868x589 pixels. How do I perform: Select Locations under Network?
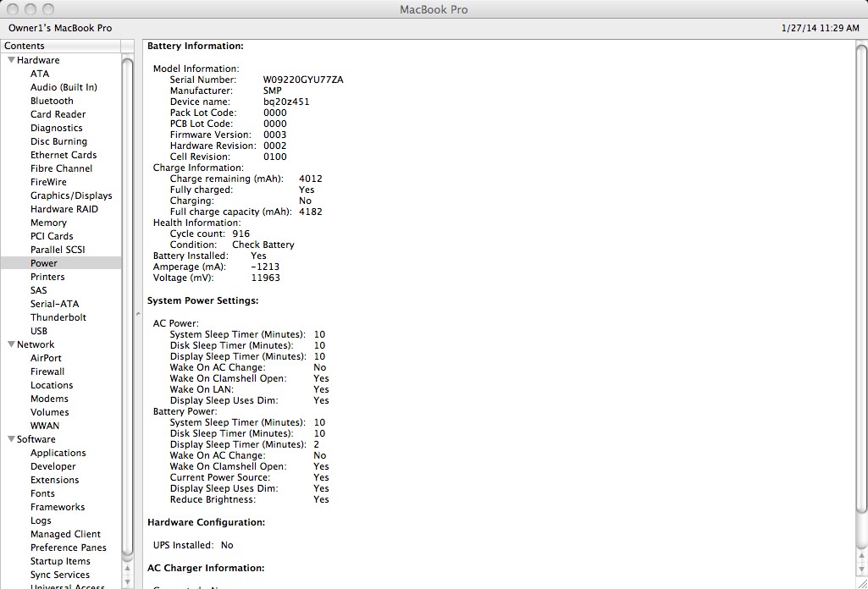coord(52,386)
